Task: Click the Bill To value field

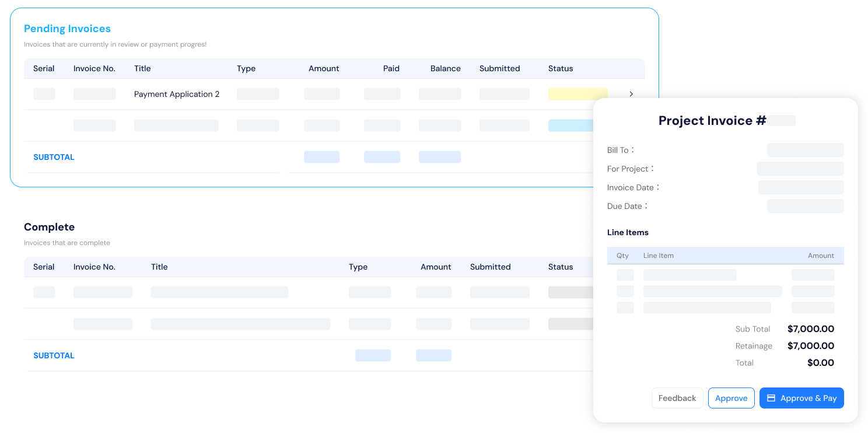Action: pos(805,150)
